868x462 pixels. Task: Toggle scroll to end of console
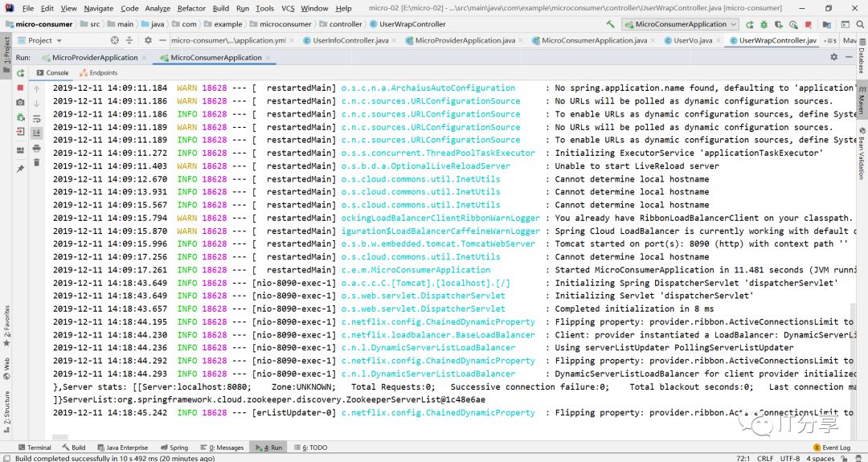pos(36,133)
